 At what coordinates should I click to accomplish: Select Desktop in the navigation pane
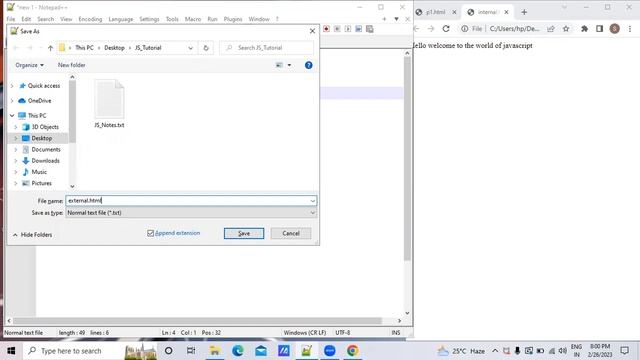tap(41, 138)
